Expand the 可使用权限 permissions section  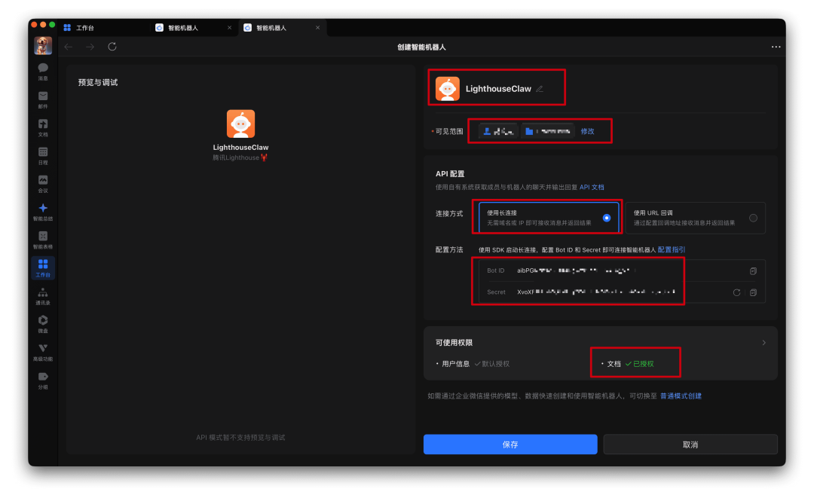click(764, 341)
